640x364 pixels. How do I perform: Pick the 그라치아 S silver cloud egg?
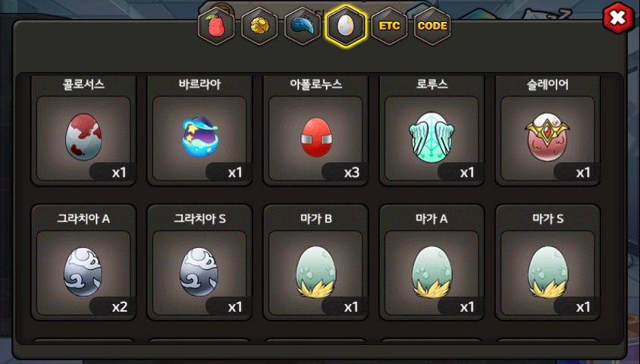(x=199, y=272)
